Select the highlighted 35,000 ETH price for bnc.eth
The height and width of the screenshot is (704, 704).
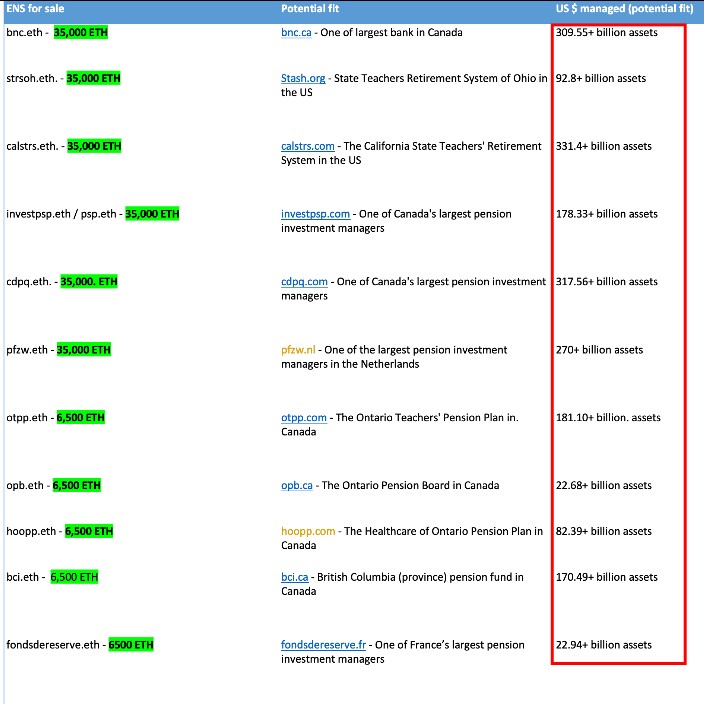[x=81, y=33]
